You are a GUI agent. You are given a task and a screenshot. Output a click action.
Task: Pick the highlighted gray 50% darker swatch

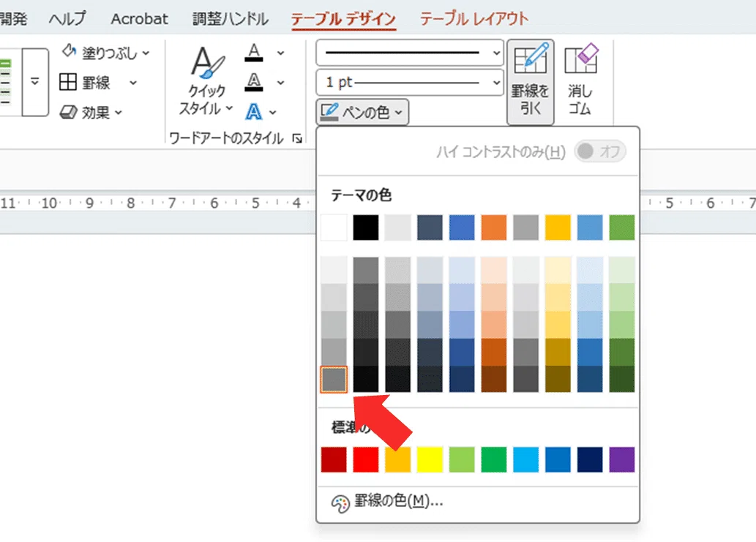pos(334,379)
